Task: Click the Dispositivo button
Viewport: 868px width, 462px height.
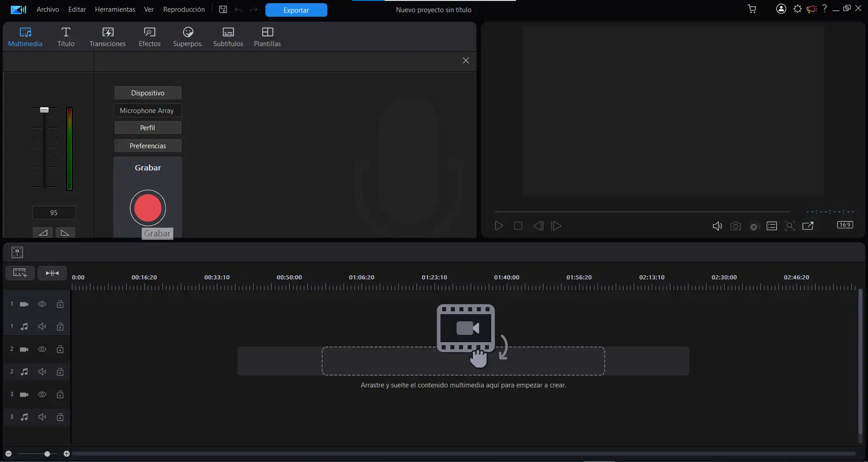Action: 148,93
